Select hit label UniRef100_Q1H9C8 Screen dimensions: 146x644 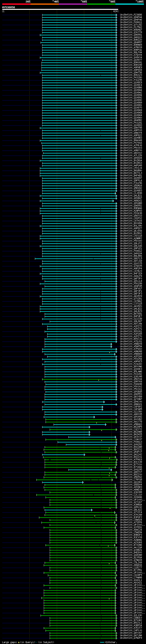click(131, 82)
